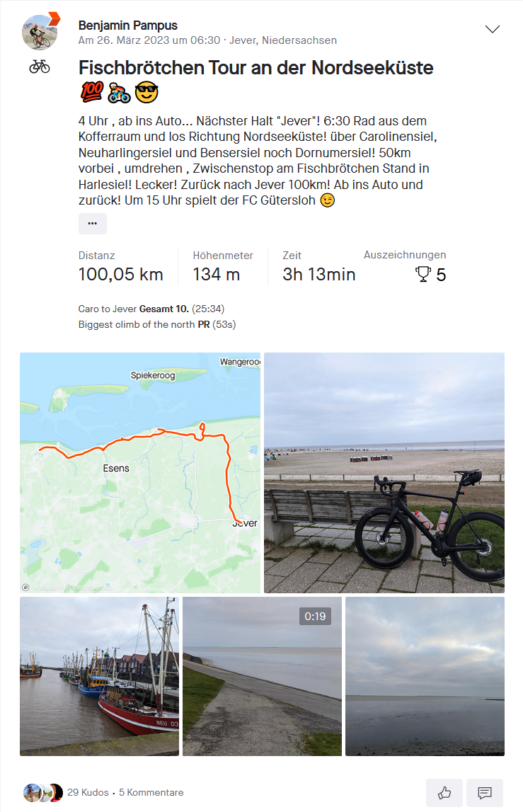Image resolution: width=523 pixels, height=812 pixels.
Task: Click the Auszeichnungen count of 5
Action: coord(441,275)
